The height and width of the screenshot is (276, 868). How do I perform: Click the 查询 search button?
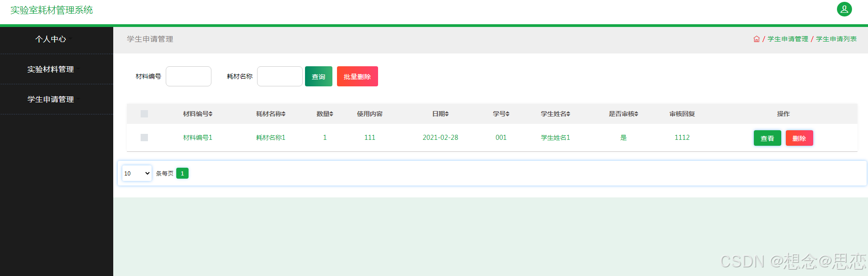click(x=319, y=76)
